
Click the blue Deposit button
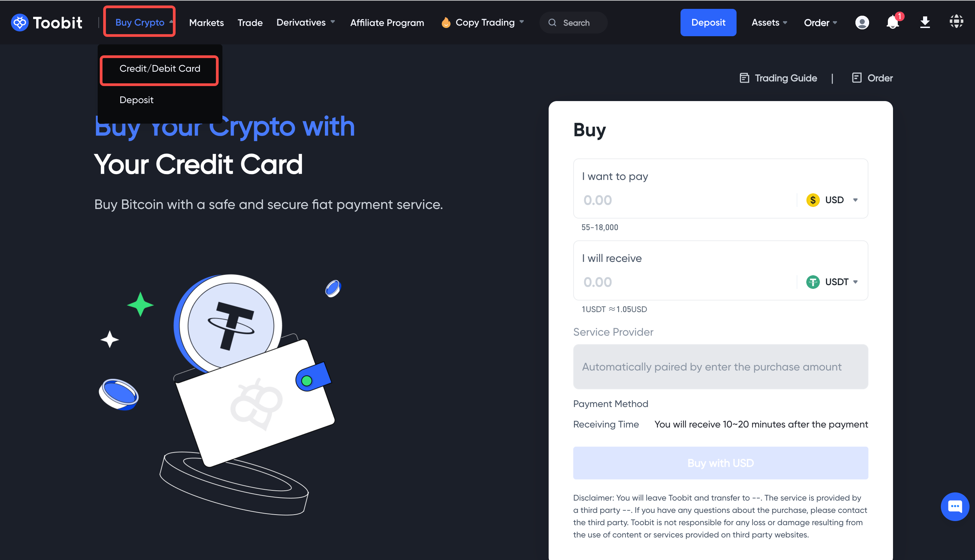[x=708, y=23]
